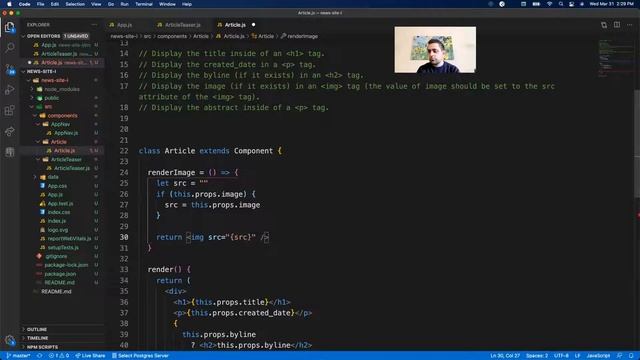Open the Selection menu

[75, 4]
